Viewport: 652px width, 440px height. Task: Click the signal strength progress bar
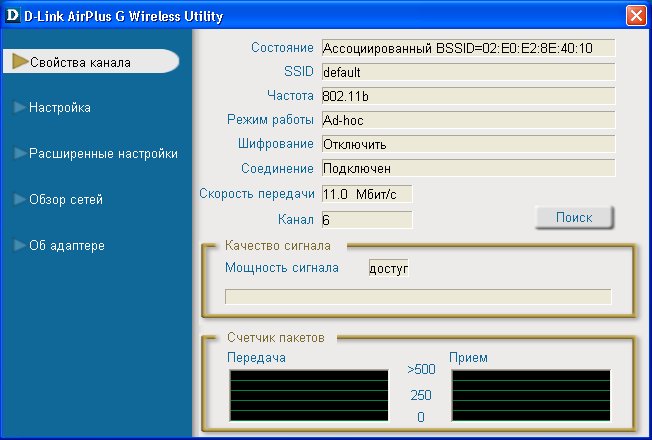tap(418, 297)
